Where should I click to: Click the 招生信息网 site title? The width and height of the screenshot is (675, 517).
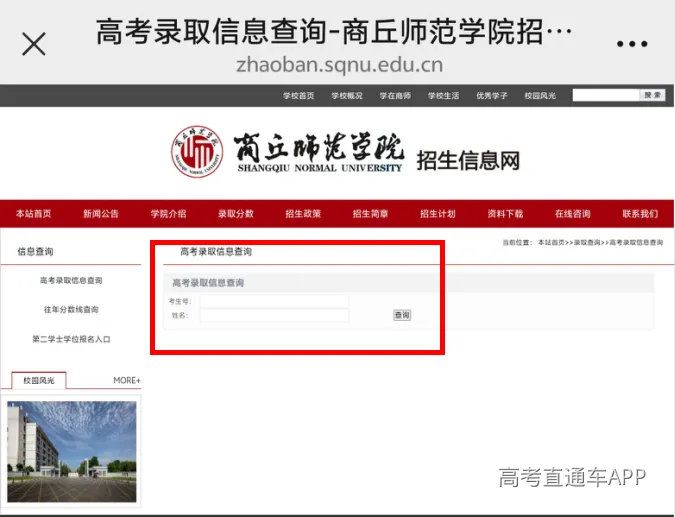click(x=468, y=160)
